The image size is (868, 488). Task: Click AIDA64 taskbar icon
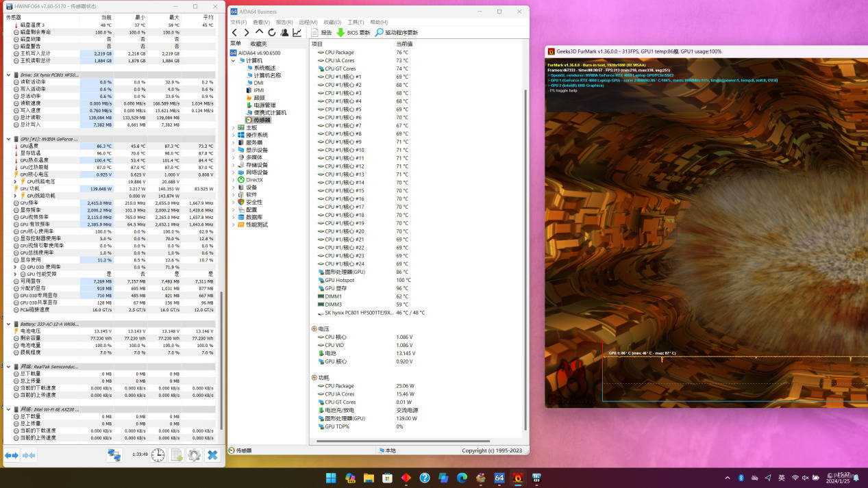[x=499, y=478]
